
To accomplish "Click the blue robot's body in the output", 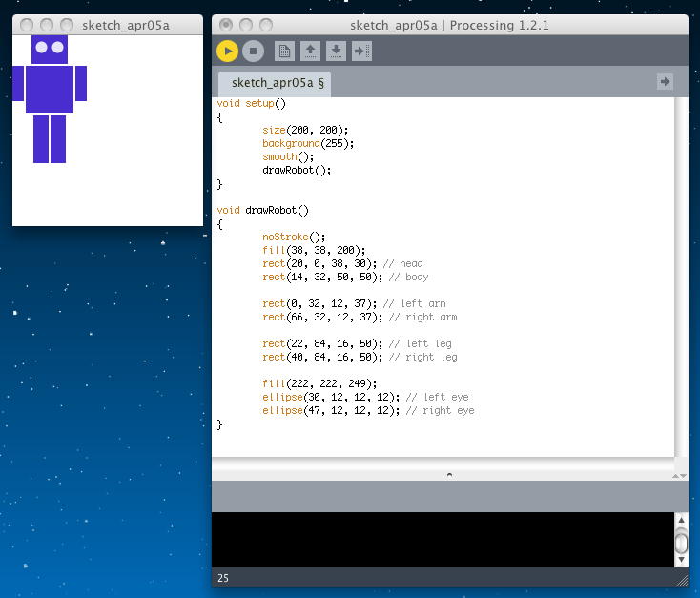I will 50,89.
